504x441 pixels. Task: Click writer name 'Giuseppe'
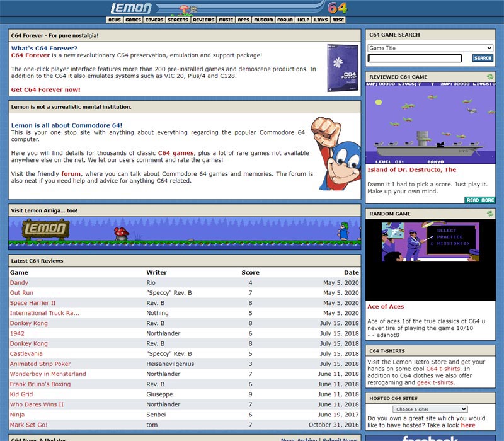coord(160,394)
